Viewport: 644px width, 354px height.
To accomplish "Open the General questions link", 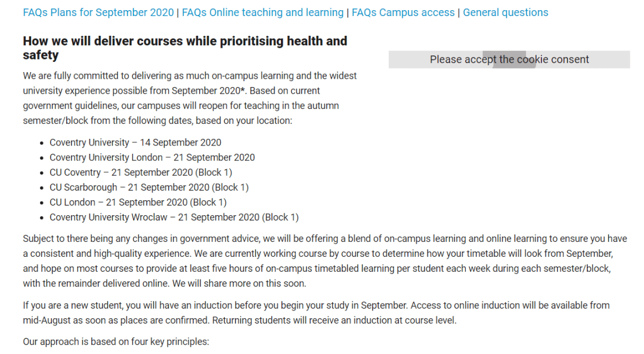I will [x=505, y=13].
